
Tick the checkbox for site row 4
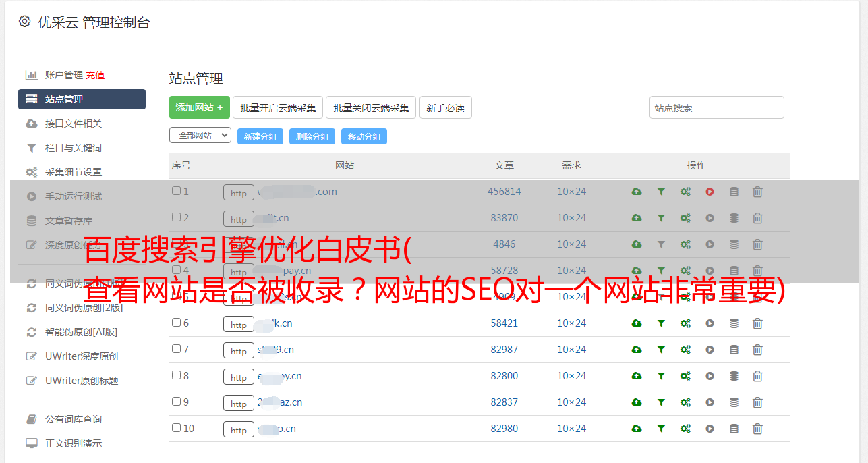[x=176, y=270]
